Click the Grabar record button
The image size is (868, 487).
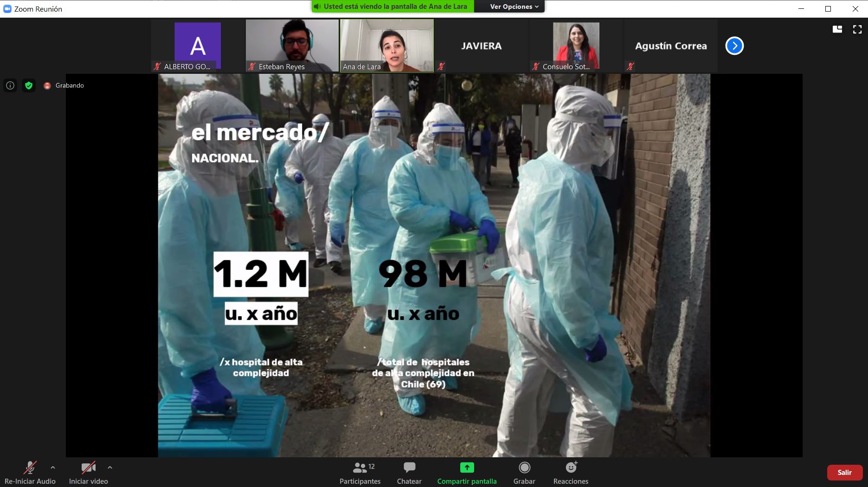[524, 473]
